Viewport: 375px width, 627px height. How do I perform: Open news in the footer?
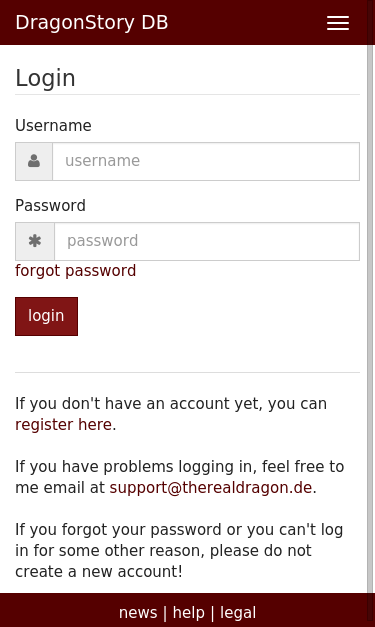(138, 613)
